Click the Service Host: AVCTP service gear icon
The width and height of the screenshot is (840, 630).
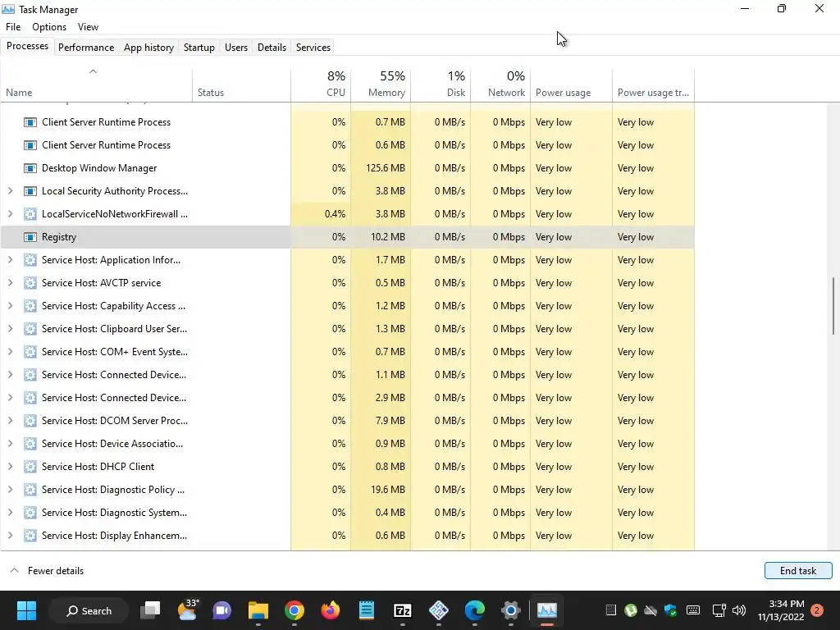[x=30, y=283]
